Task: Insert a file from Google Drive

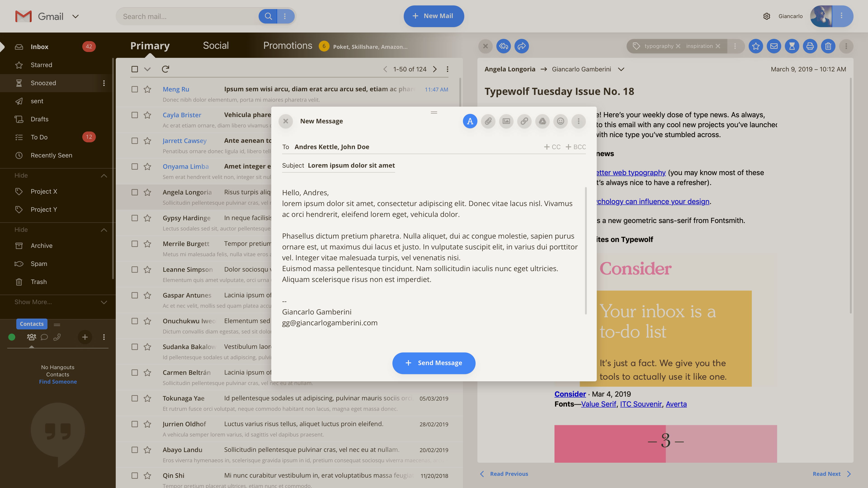Action: click(x=542, y=121)
